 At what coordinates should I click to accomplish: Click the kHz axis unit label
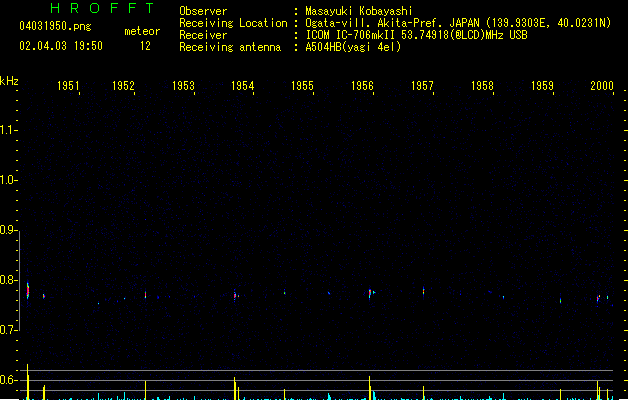pyautogui.click(x=9, y=81)
